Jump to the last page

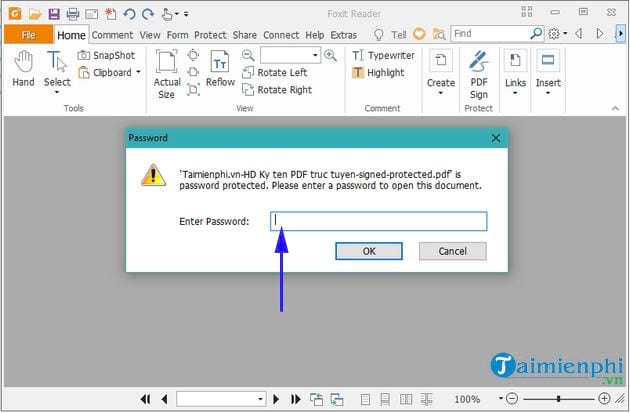(295, 399)
